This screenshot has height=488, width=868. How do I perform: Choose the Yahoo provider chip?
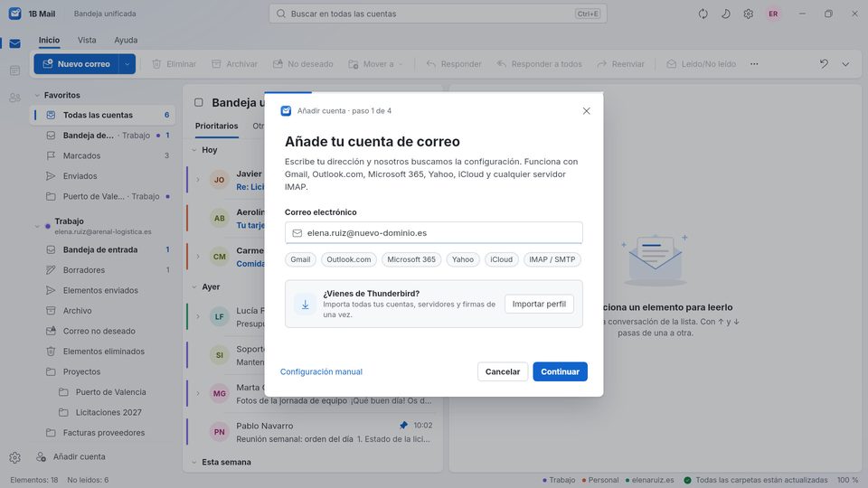463,259
